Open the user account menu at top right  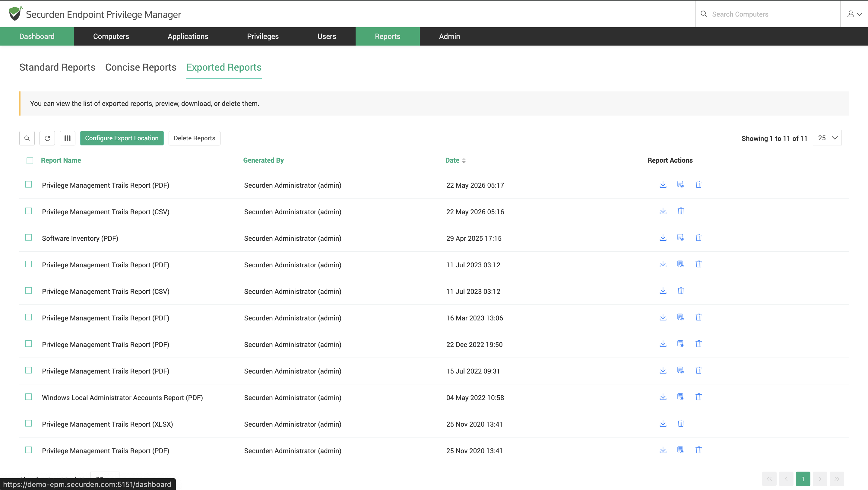point(854,14)
